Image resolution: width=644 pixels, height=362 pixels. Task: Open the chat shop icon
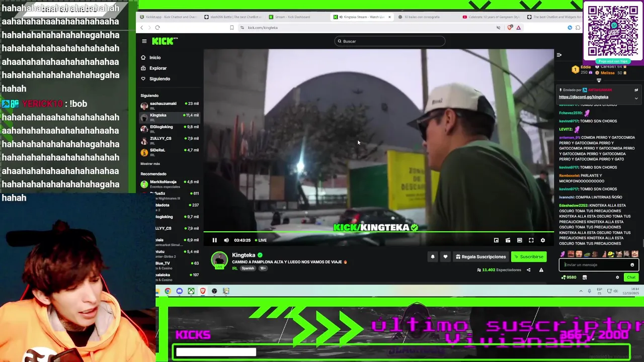point(585,278)
